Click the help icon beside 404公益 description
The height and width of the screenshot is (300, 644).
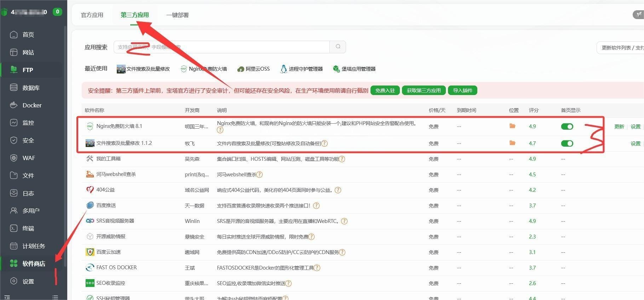point(338,190)
